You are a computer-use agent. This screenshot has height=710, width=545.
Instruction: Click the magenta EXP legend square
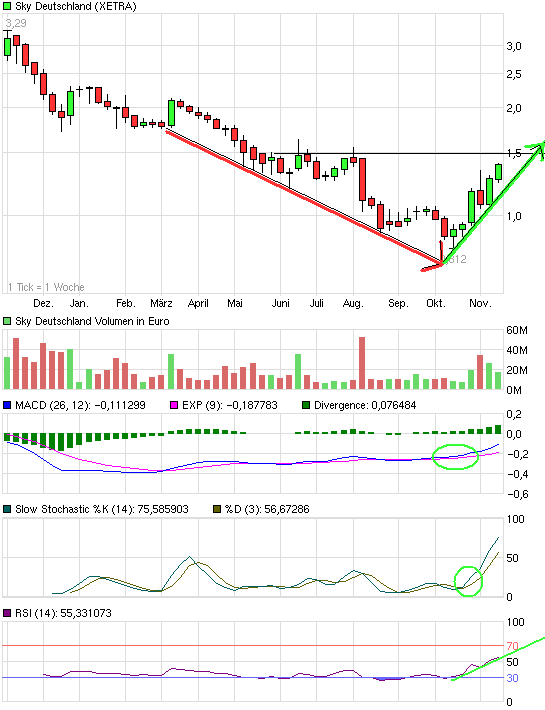point(174,405)
